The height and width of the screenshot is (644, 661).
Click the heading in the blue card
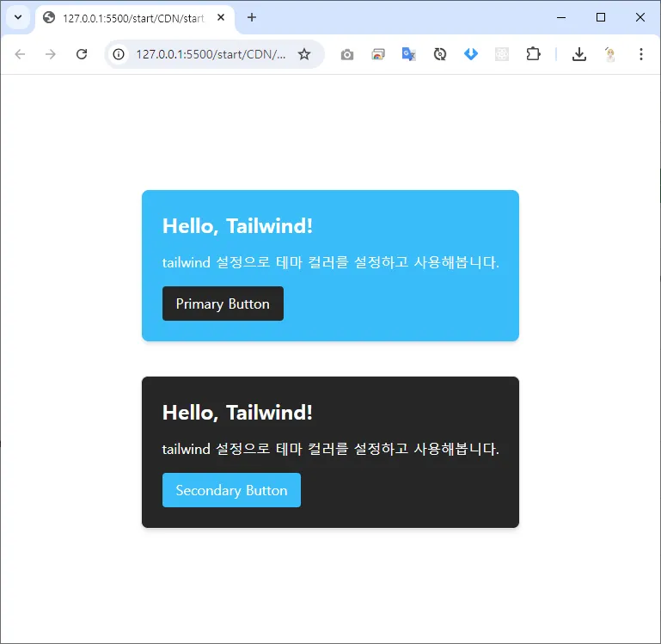237,226
